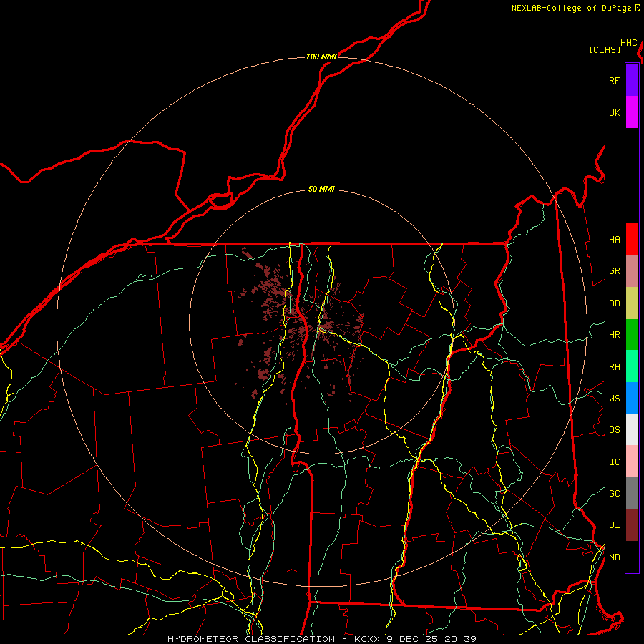Image resolution: width=644 pixels, height=644 pixels.
Task: Click the BI legend label
Action: coord(614,525)
